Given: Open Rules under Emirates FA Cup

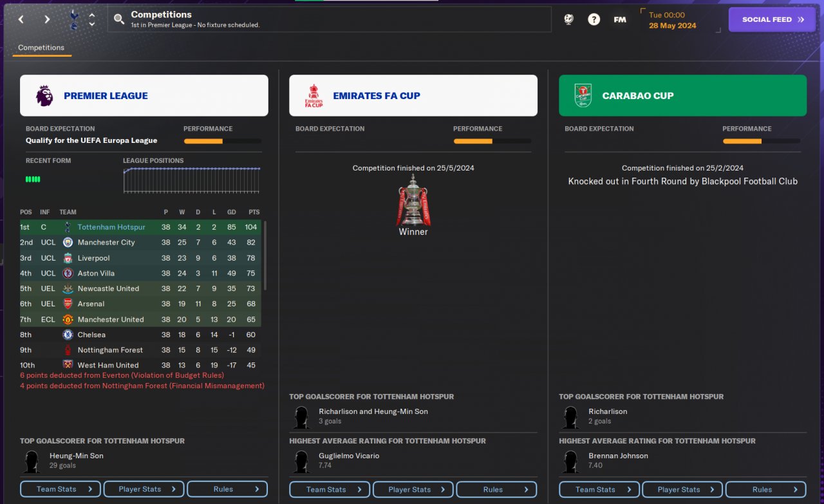Looking at the screenshot, I should pyautogui.click(x=496, y=489).
